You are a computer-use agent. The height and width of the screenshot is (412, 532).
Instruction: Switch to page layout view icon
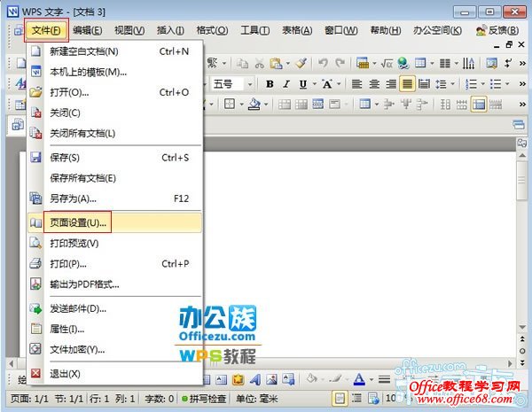pyautogui.click(x=340, y=398)
